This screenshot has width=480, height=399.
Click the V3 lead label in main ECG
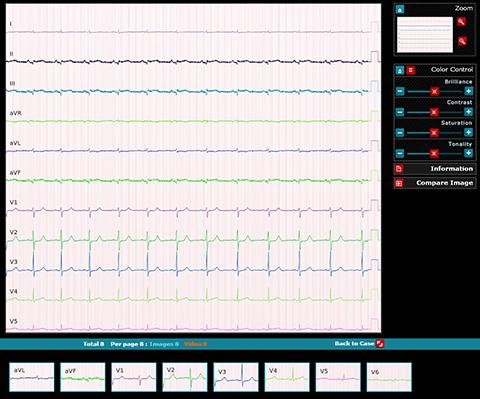[13, 262]
